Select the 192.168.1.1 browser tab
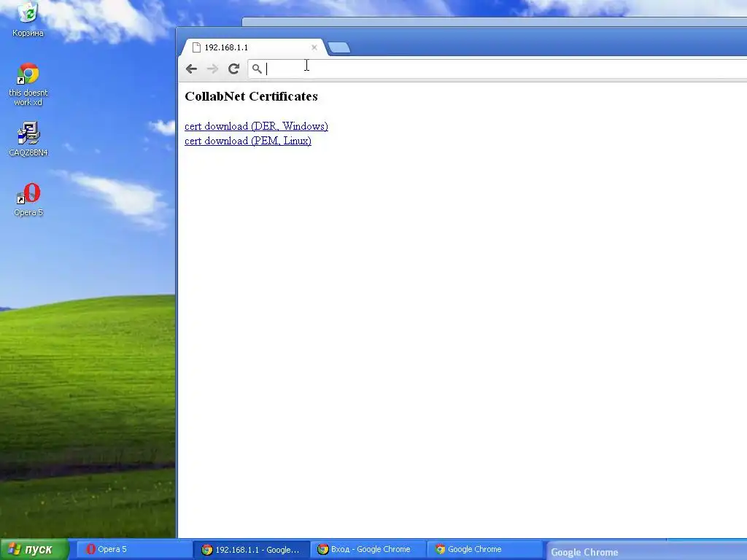The image size is (747, 560). point(254,47)
